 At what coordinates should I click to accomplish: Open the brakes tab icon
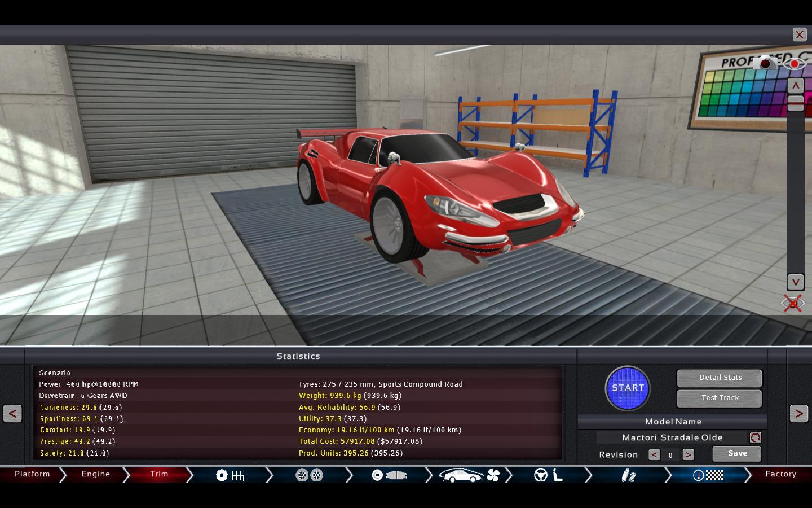(x=389, y=475)
